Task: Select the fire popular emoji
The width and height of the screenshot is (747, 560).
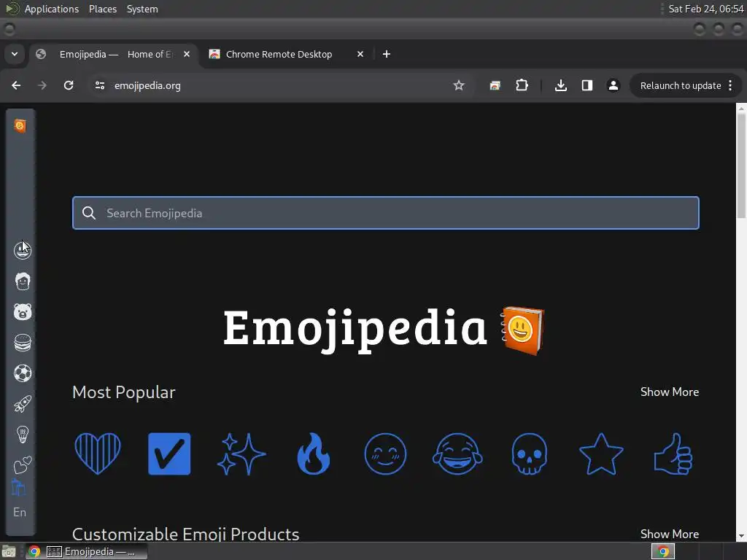Action: tap(314, 454)
